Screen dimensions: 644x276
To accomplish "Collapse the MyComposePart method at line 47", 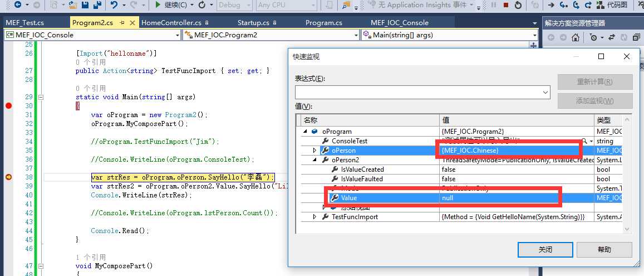I will click(41, 266).
